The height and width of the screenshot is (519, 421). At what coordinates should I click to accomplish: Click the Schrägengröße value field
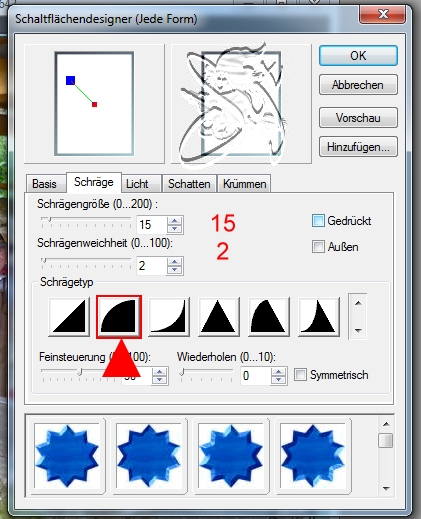pyautogui.click(x=152, y=225)
